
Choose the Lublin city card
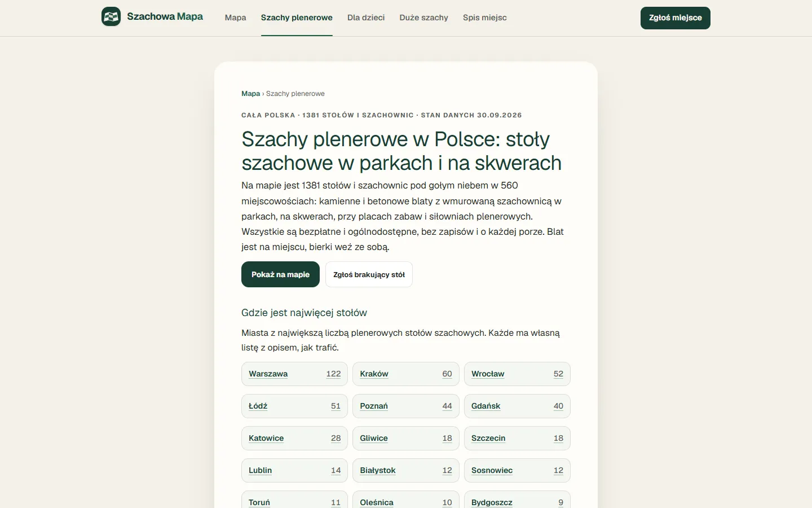point(294,470)
